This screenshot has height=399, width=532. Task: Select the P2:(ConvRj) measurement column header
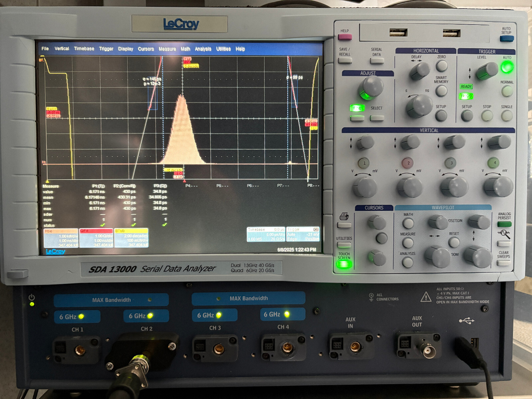click(x=125, y=186)
